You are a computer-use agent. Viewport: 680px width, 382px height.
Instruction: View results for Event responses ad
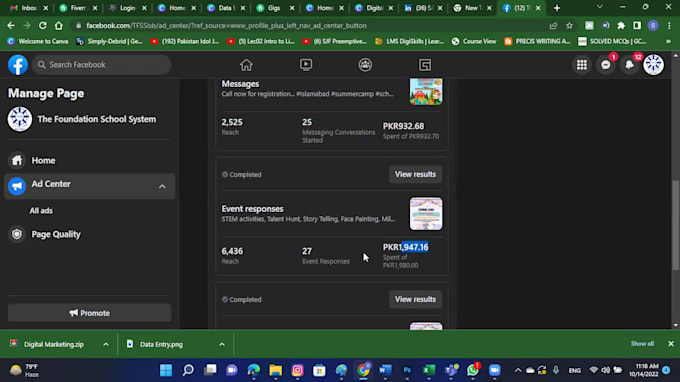coord(415,174)
